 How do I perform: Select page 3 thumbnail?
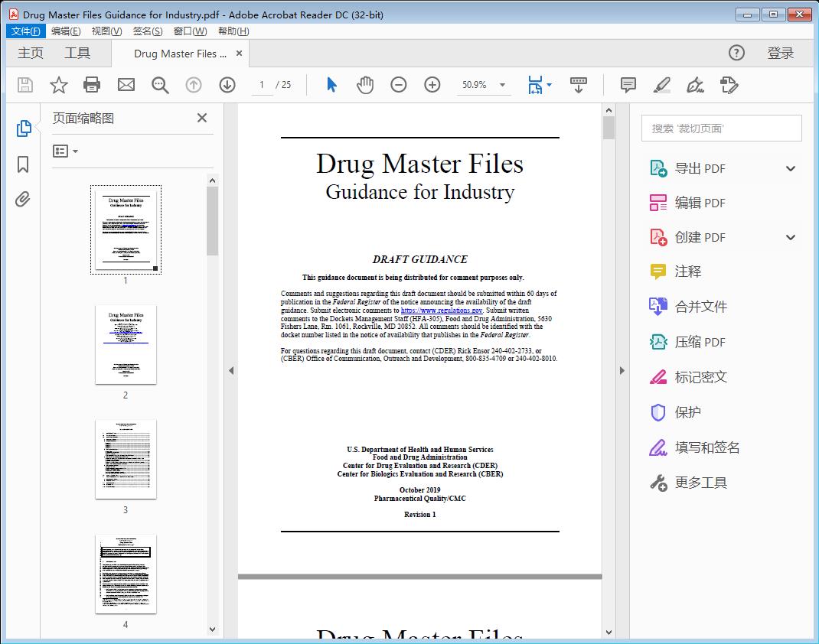point(126,459)
